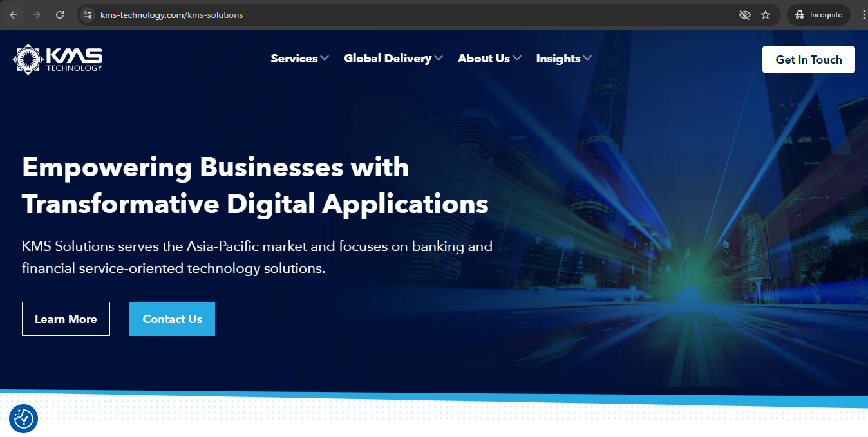Click the crossed-out eye icon in the address bar
The width and height of the screenshot is (868, 437).
745,15
